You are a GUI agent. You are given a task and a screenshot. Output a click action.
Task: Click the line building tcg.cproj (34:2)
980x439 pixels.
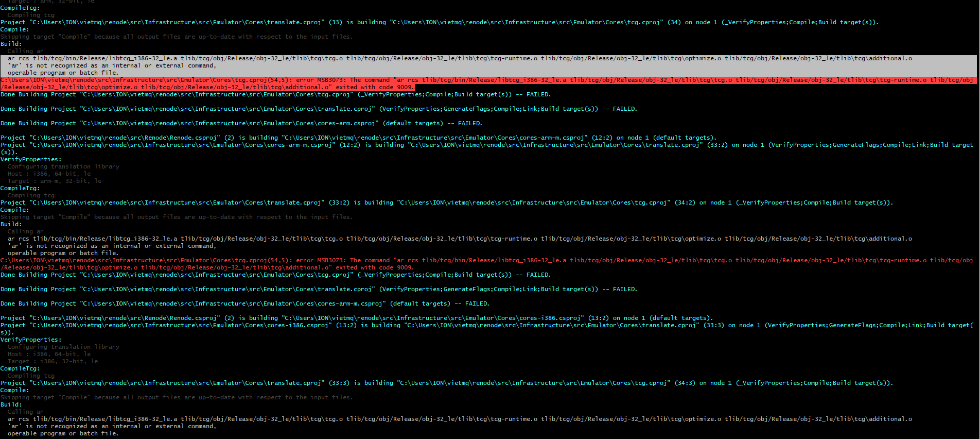pos(447,202)
